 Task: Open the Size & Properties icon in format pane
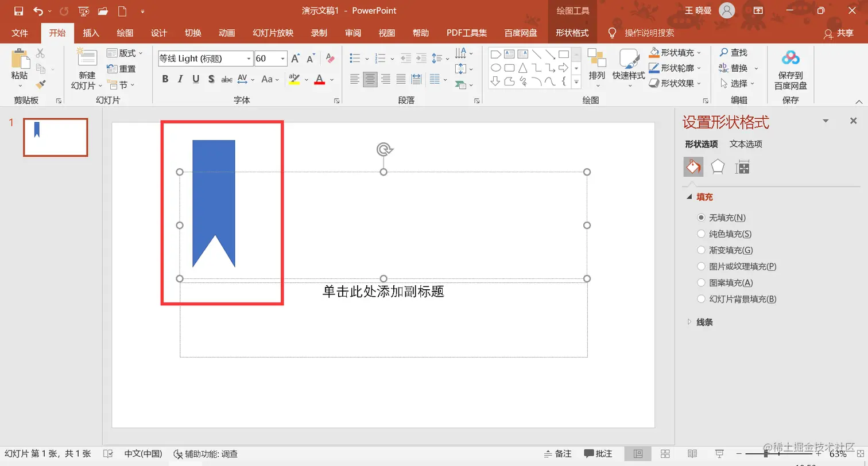coord(742,167)
